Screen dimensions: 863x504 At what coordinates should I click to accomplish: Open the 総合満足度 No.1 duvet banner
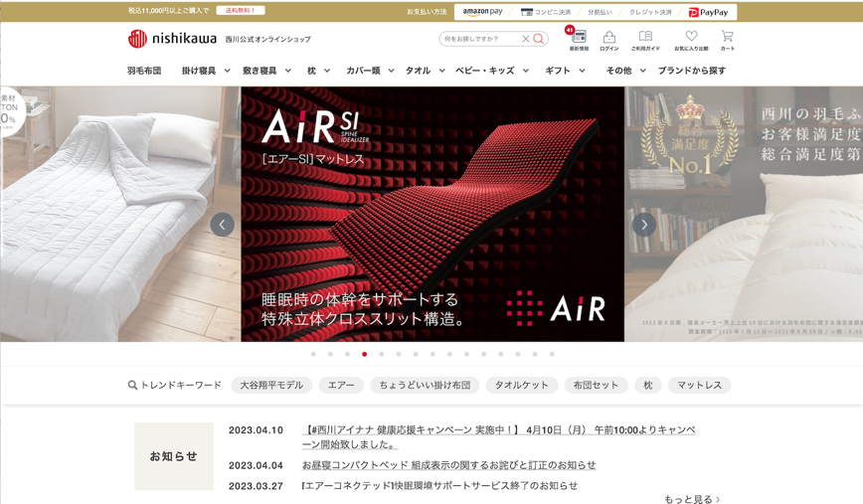[744, 214]
